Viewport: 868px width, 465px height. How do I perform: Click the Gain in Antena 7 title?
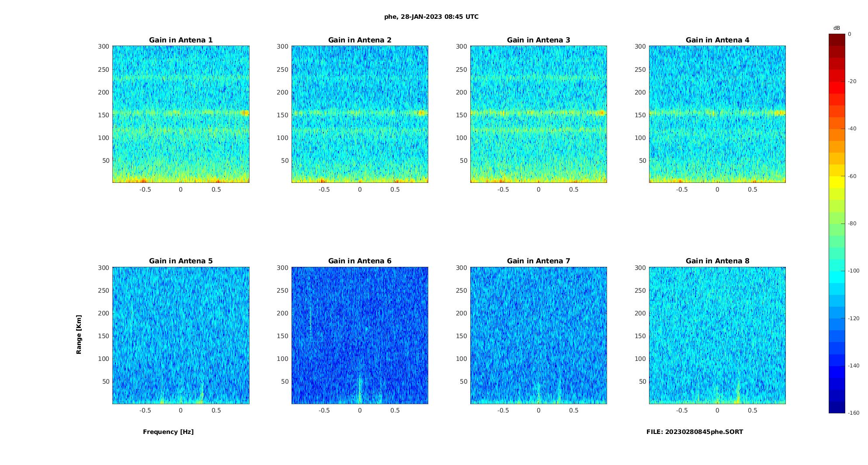(x=538, y=261)
